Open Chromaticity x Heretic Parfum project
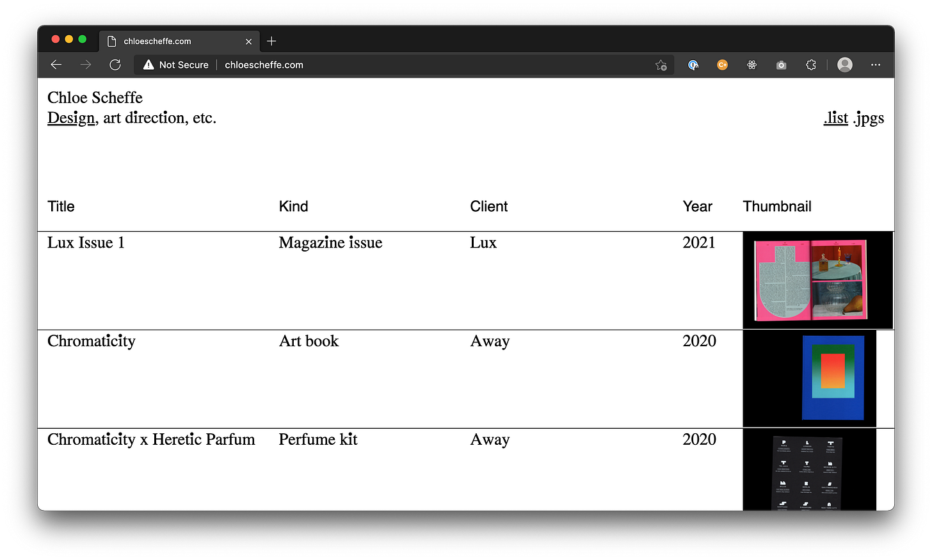932x560 pixels. click(x=151, y=440)
